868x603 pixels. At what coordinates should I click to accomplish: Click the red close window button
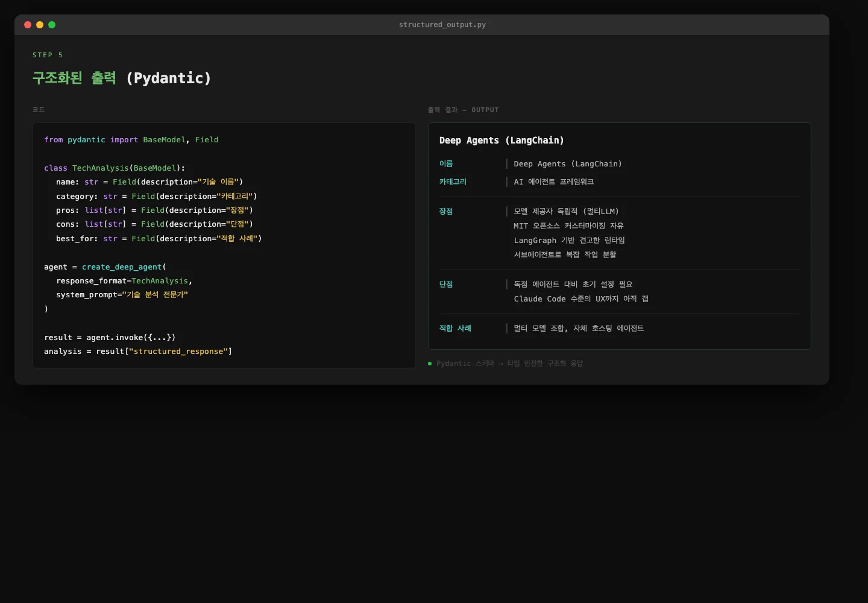point(28,25)
